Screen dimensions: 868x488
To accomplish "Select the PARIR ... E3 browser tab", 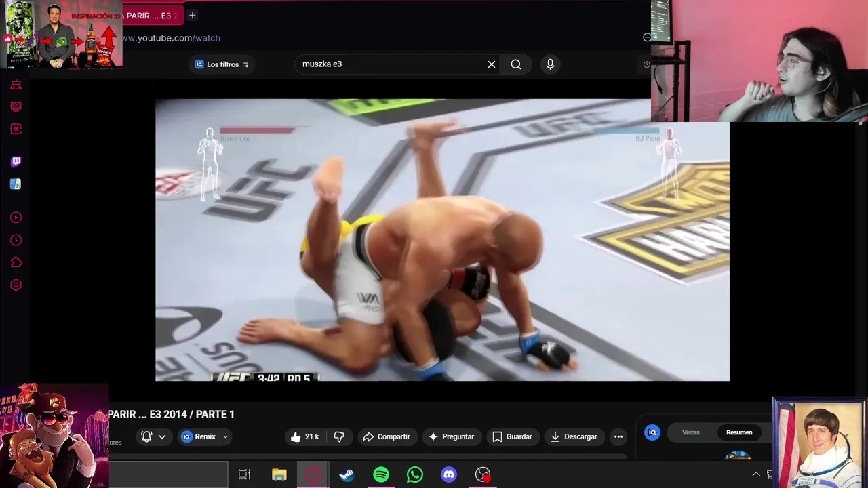I will click(152, 16).
